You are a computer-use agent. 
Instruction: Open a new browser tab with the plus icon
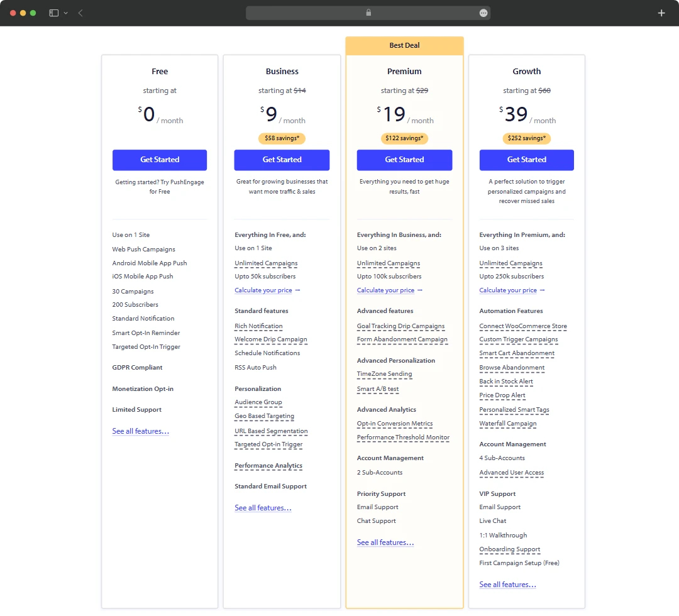pos(661,13)
